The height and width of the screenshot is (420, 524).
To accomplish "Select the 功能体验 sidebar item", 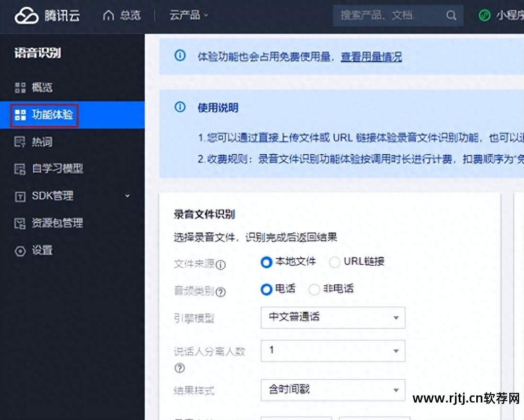I will pyautogui.click(x=43, y=114).
